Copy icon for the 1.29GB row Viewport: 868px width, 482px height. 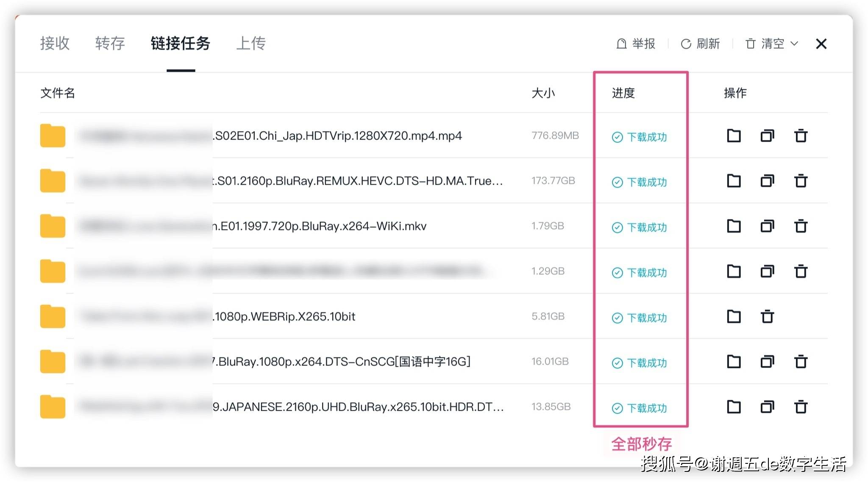767,271
